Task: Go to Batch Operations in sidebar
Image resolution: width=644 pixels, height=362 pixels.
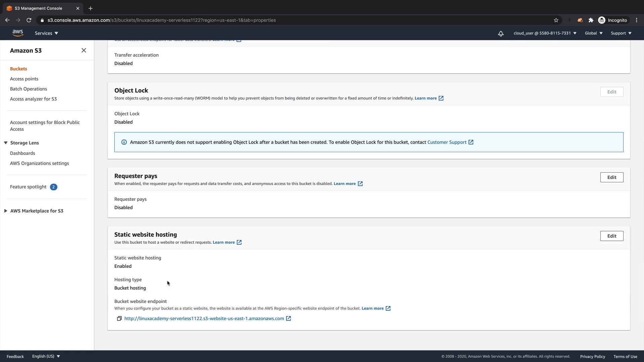Action: [29, 89]
